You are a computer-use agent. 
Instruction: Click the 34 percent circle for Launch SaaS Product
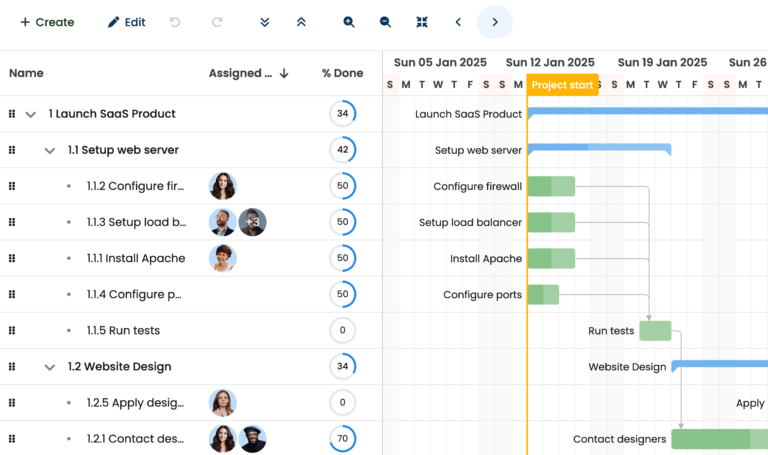tap(342, 114)
